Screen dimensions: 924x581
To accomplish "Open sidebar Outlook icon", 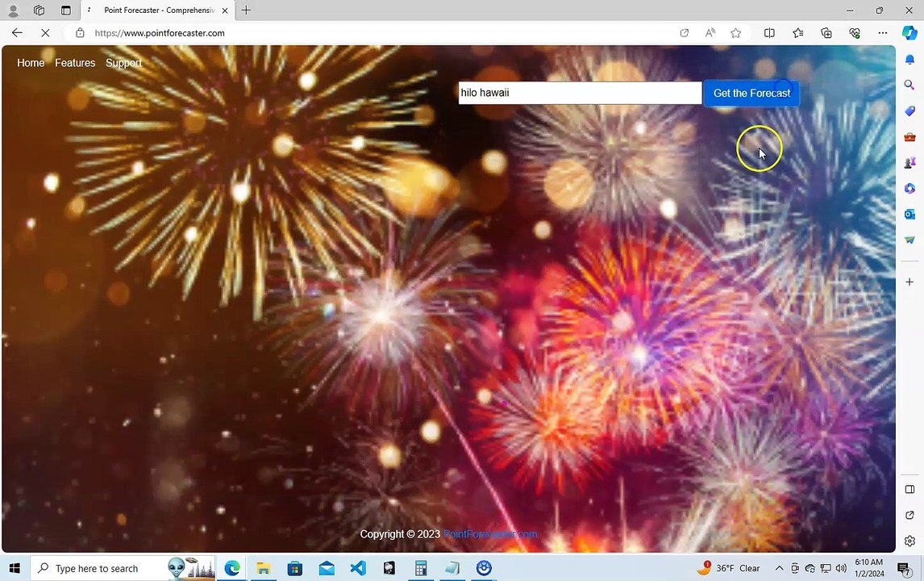I will pos(909,214).
